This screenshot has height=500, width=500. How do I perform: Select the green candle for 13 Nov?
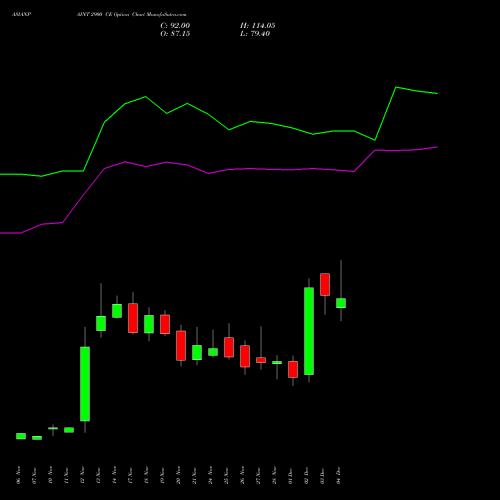point(101,323)
